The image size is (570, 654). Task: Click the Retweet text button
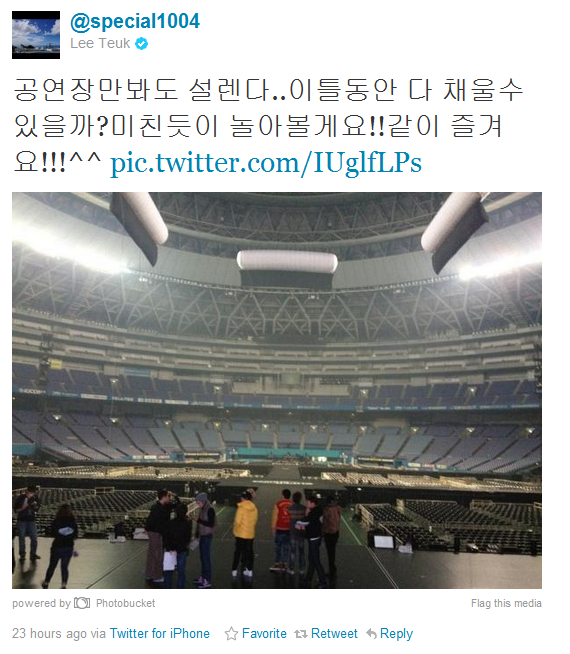coord(334,634)
